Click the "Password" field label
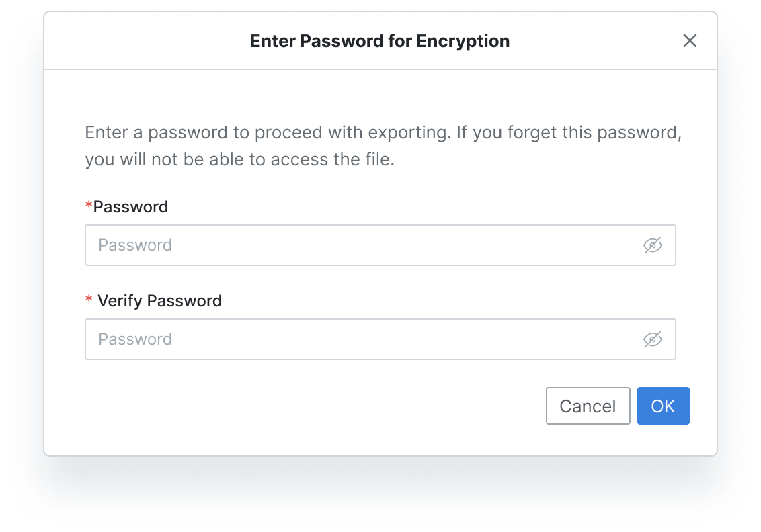This screenshot has width=761, height=532. (130, 207)
